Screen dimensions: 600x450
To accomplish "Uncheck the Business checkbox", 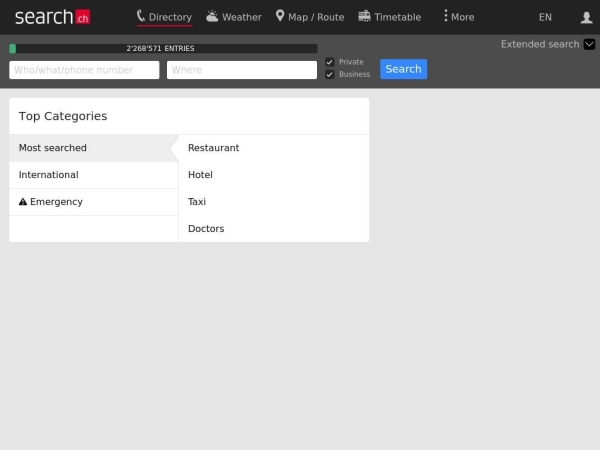I will [330, 74].
